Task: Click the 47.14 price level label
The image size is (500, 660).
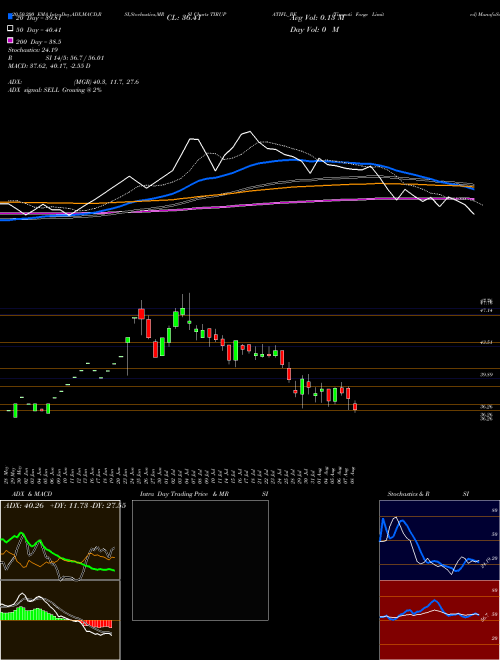Action: (487, 310)
